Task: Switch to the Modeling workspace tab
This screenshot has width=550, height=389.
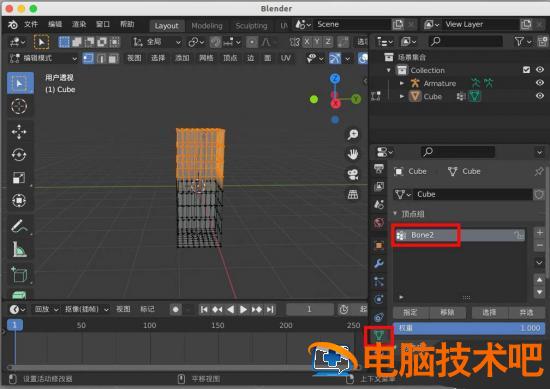Action: pos(207,26)
